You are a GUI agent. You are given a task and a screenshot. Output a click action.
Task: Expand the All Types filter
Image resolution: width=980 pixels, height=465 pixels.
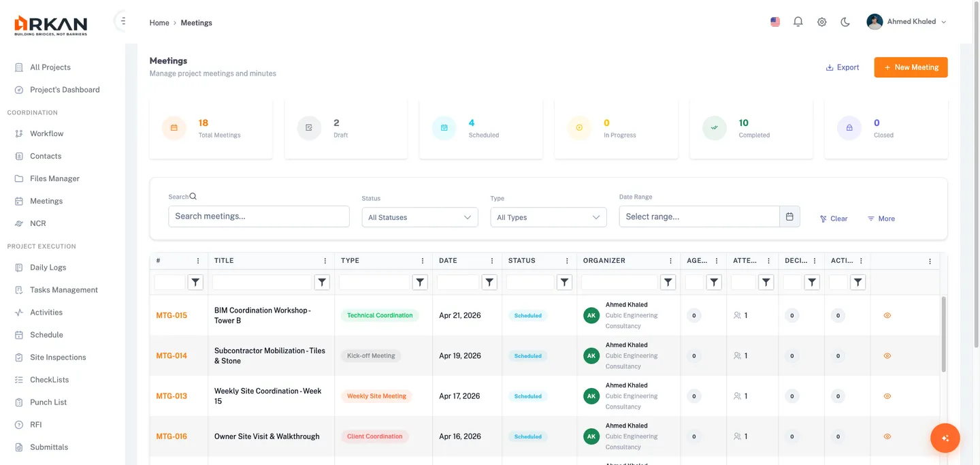pos(548,217)
